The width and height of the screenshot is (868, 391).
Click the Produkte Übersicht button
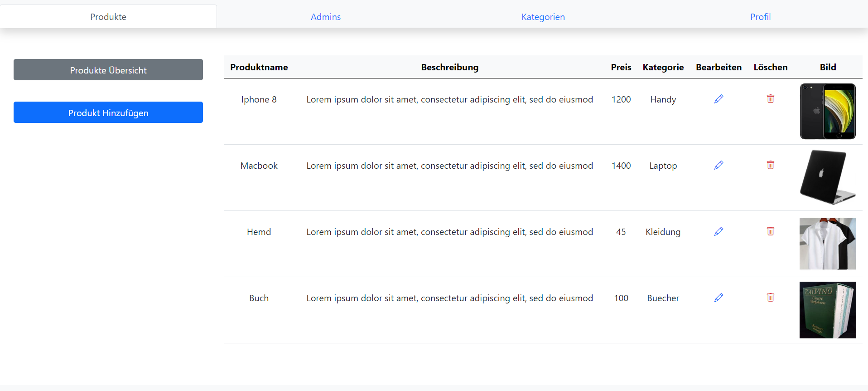pos(108,70)
